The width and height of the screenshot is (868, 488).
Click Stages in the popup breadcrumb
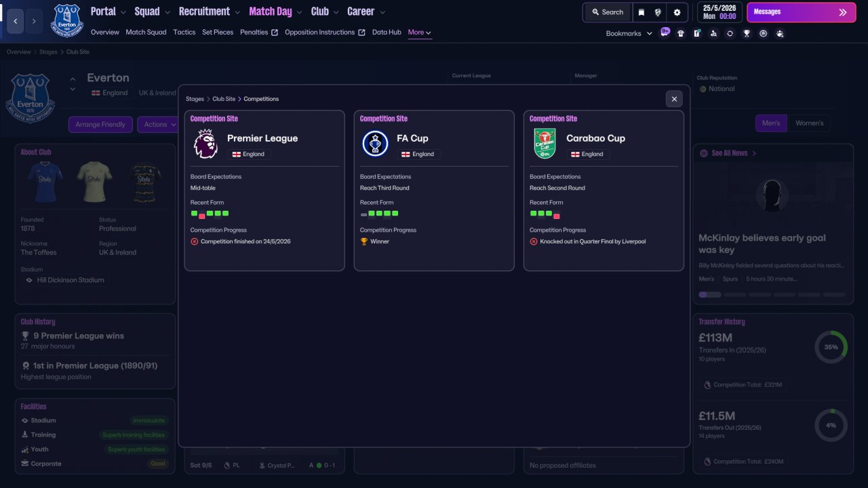[195, 99]
